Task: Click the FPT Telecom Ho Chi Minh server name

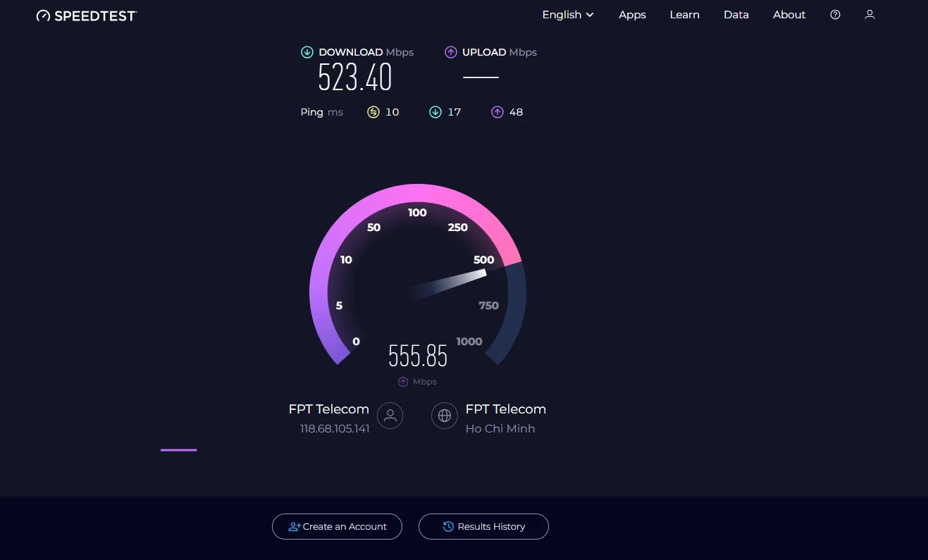Action: (505, 409)
